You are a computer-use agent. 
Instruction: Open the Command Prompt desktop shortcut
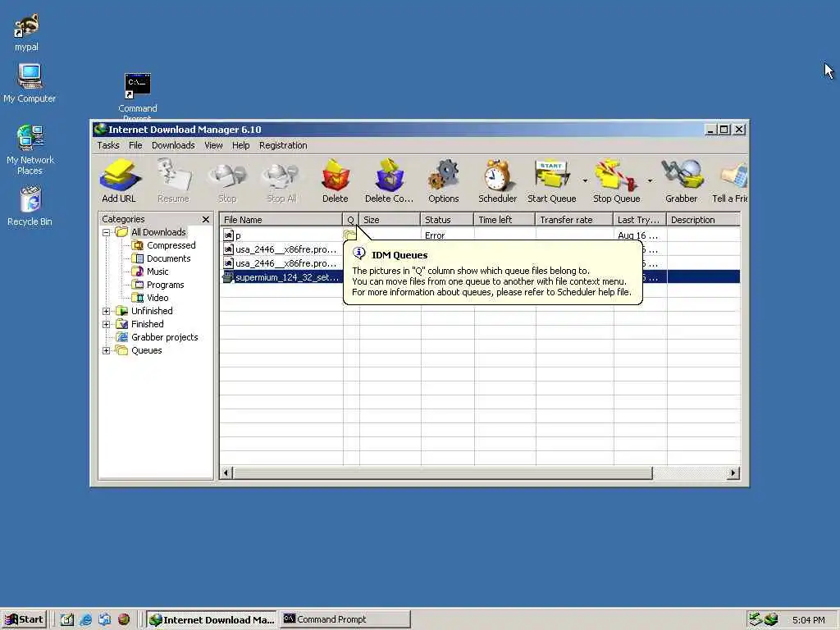click(138, 97)
